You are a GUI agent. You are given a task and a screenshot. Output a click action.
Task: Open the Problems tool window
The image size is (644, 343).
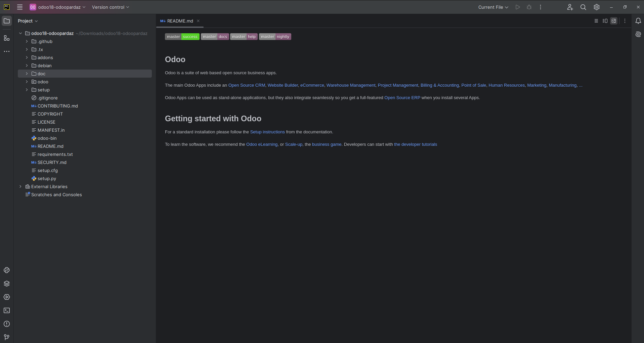point(7,324)
